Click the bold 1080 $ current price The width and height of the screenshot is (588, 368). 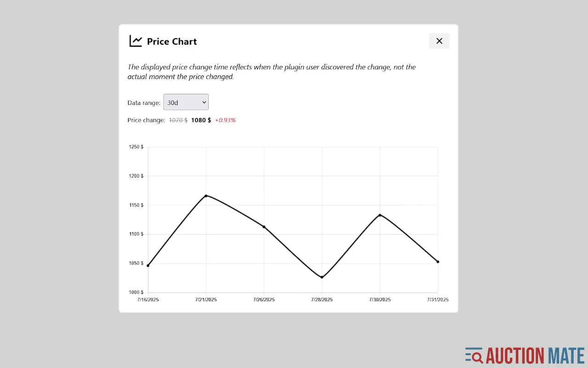click(200, 120)
